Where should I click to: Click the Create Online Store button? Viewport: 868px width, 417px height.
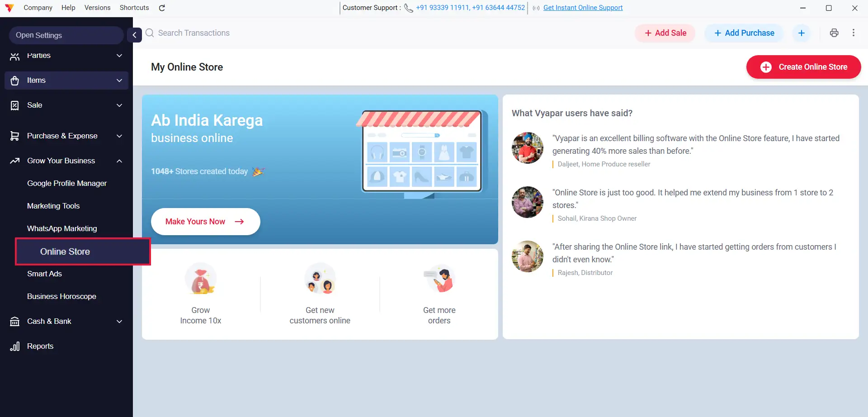click(x=803, y=67)
